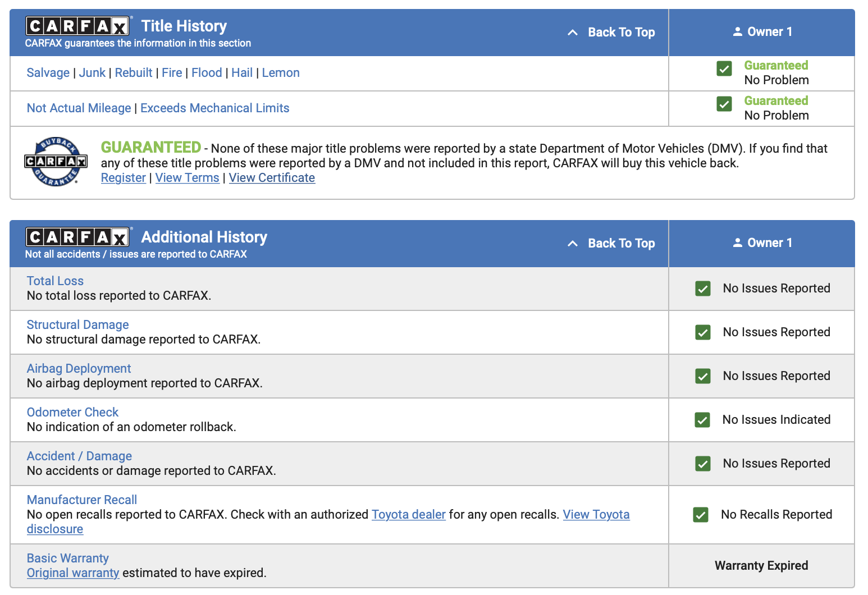This screenshot has width=868, height=595.
Task: Click the Additional History heading
Action: click(x=204, y=237)
